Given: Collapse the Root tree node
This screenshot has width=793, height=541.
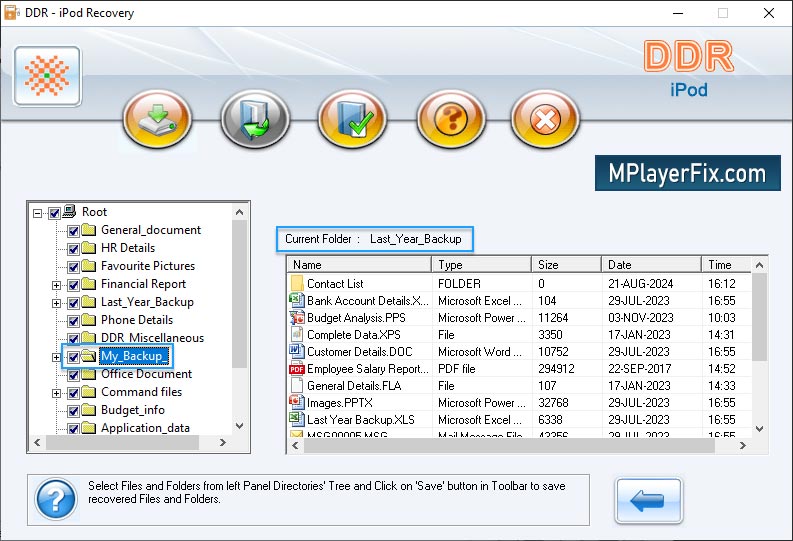Looking at the screenshot, I should 37,213.
